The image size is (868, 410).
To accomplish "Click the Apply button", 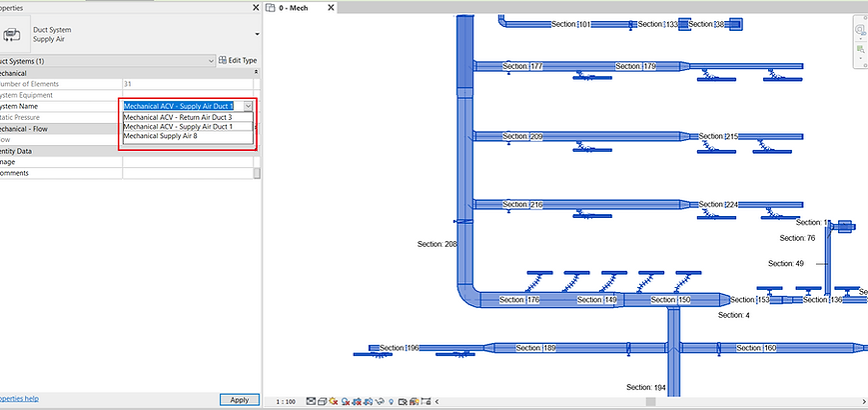I will 239,399.
